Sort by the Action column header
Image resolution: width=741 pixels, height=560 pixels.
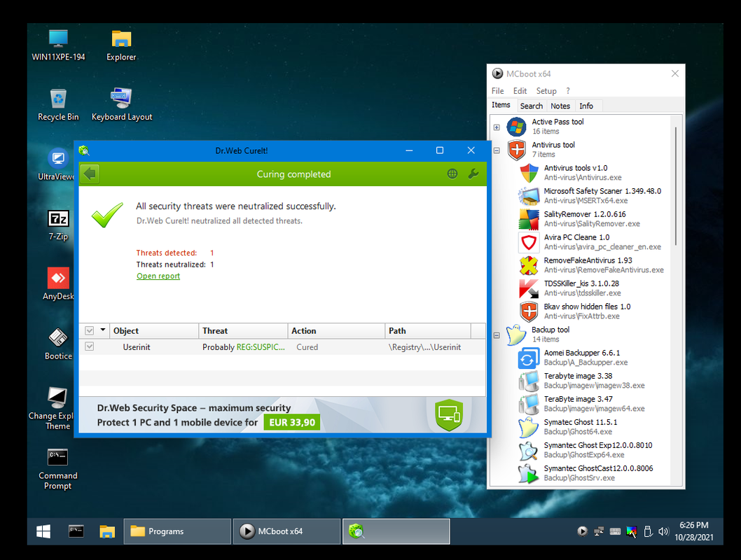click(x=336, y=330)
